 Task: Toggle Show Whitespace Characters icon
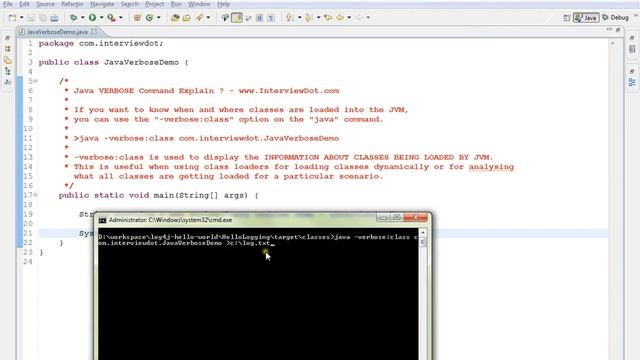click(x=271, y=18)
